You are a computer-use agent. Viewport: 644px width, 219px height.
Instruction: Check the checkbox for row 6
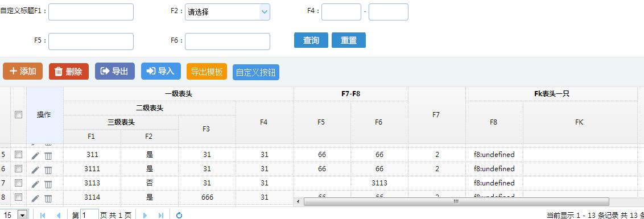[18, 168]
